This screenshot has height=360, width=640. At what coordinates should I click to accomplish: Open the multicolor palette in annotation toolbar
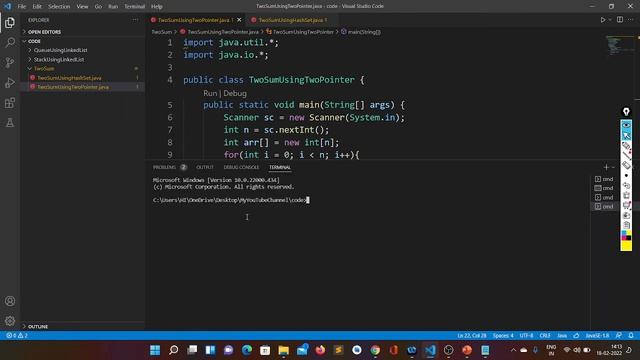coord(626,236)
